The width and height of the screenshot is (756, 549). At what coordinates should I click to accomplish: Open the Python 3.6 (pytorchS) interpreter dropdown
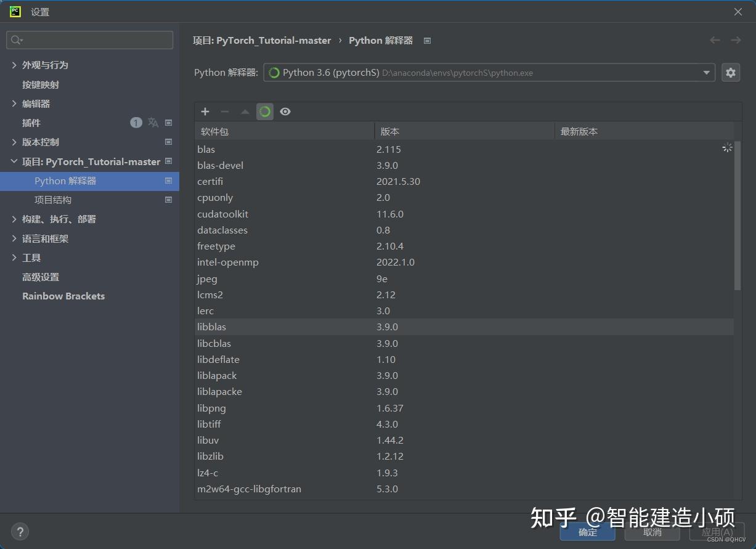(707, 72)
